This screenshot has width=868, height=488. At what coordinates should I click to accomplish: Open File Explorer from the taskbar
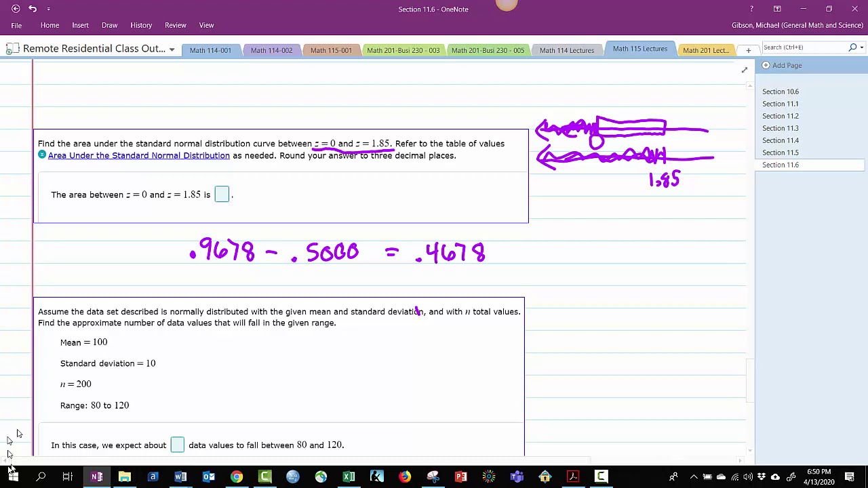pyautogui.click(x=125, y=476)
